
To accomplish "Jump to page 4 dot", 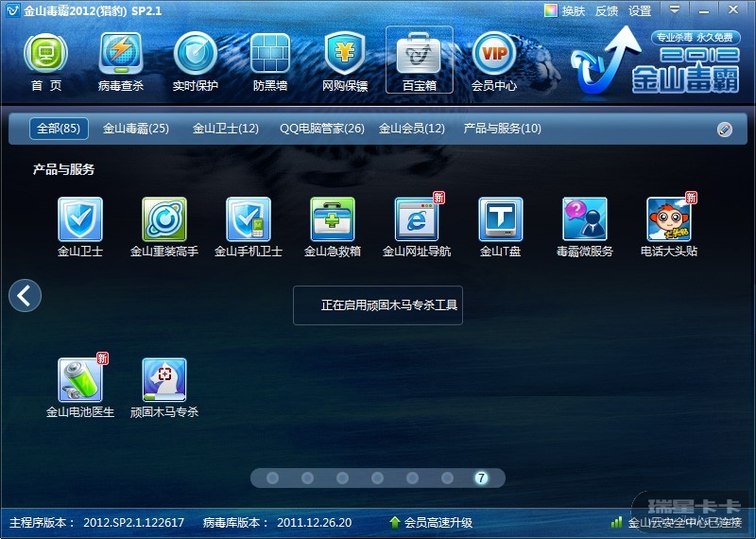I will [377, 478].
